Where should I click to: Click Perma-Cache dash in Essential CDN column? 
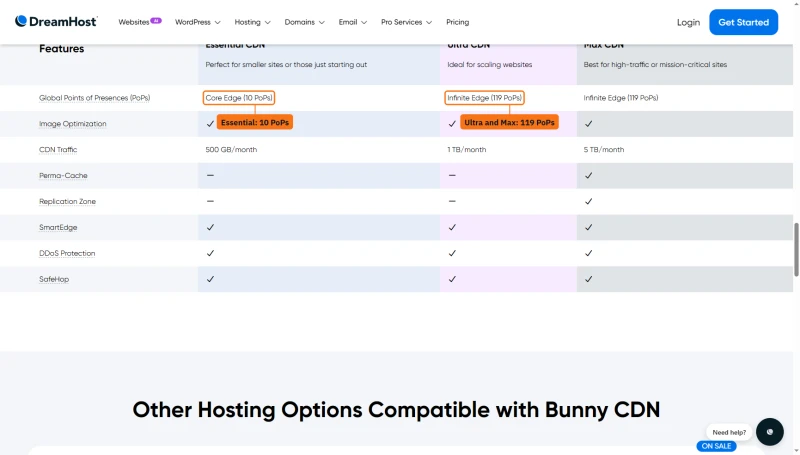[210, 175]
